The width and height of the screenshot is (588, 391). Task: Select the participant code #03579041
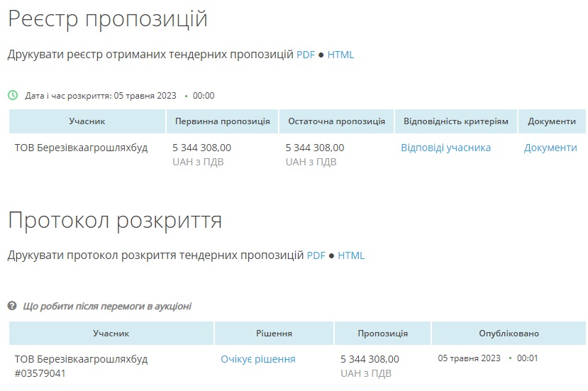40,373
